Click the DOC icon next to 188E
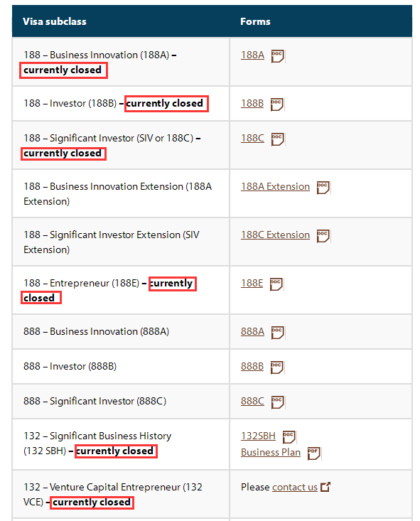The width and height of the screenshot is (420, 521). coord(276,284)
